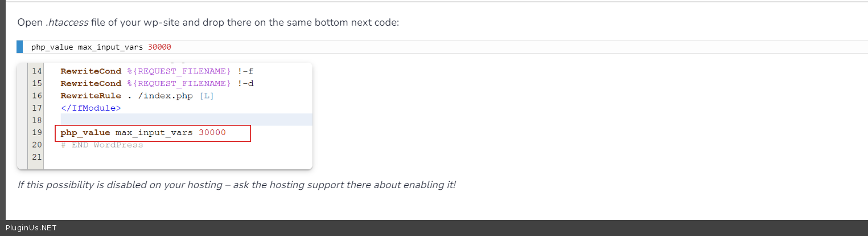Click line number 14 in gutter
Viewport: 868px width, 236px height.
point(37,71)
